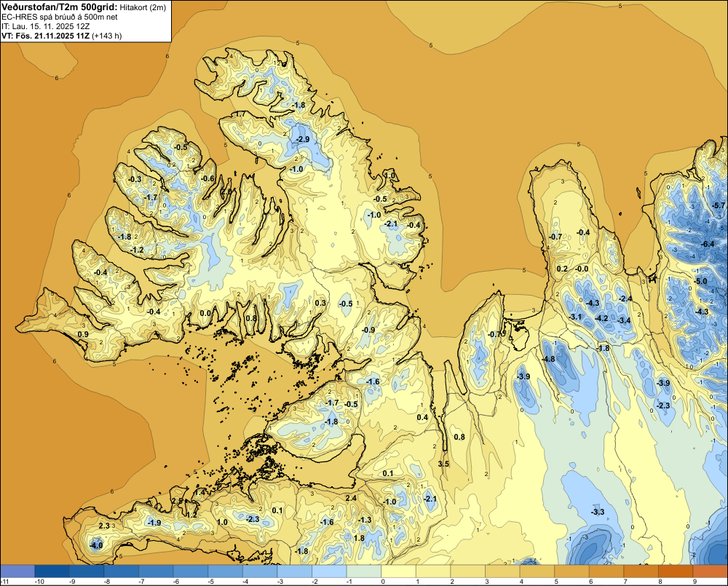This screenshot has width=728, height=586.
Task: Click the -4.8 temperature value
Action: pos(548,360)
